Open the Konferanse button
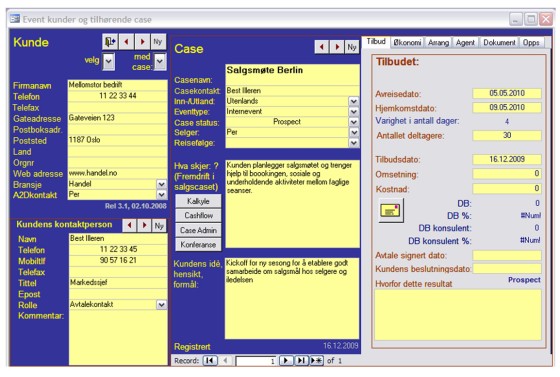Viewport: 560px width, 377px height. tap(198, 245)
